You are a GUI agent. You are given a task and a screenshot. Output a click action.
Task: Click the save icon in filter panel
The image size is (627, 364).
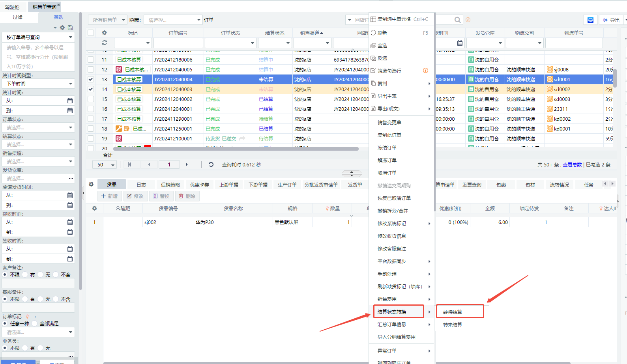coord(70,28)
